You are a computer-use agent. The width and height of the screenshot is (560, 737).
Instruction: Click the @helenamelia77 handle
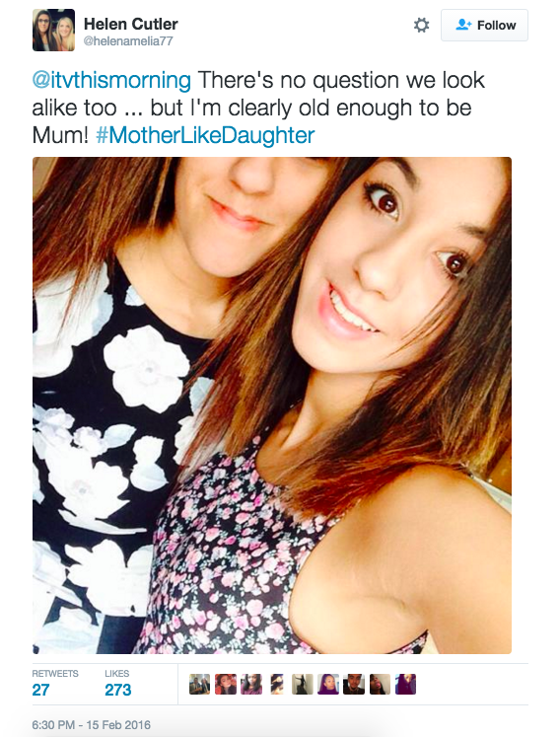pos(128,41)
